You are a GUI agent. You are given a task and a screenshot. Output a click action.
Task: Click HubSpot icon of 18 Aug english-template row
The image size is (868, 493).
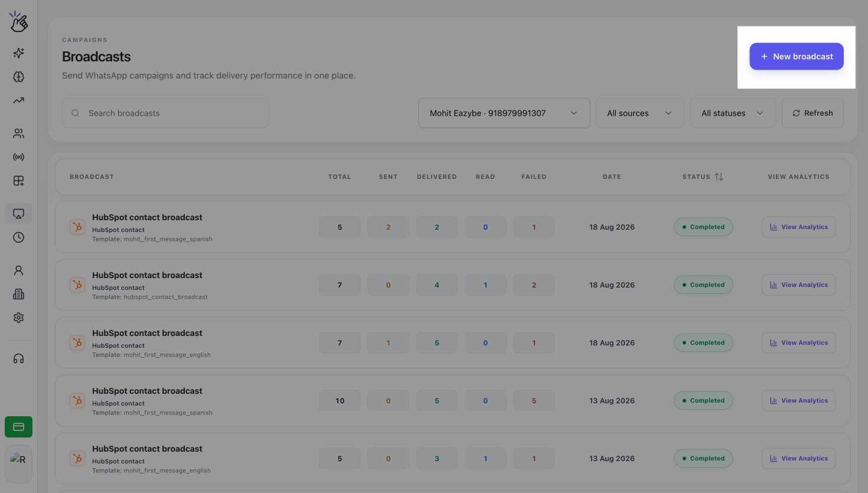click(77, 343)
